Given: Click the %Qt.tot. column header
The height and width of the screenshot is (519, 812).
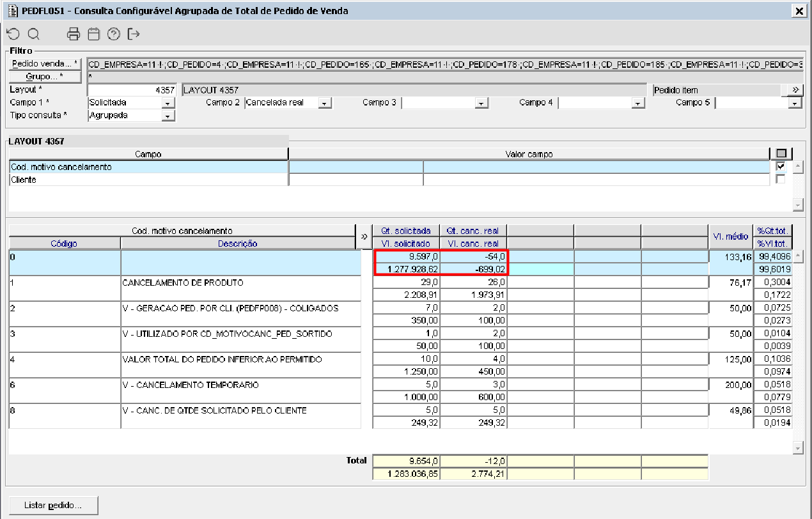Looking at the screenshot, I should [x=773, y=231].
